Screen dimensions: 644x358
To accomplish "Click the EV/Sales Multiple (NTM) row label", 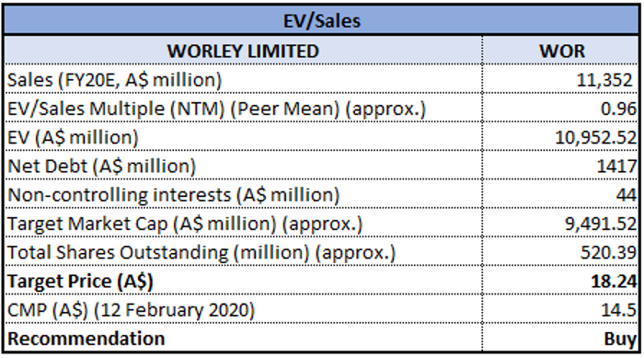I will pos(217,109).
